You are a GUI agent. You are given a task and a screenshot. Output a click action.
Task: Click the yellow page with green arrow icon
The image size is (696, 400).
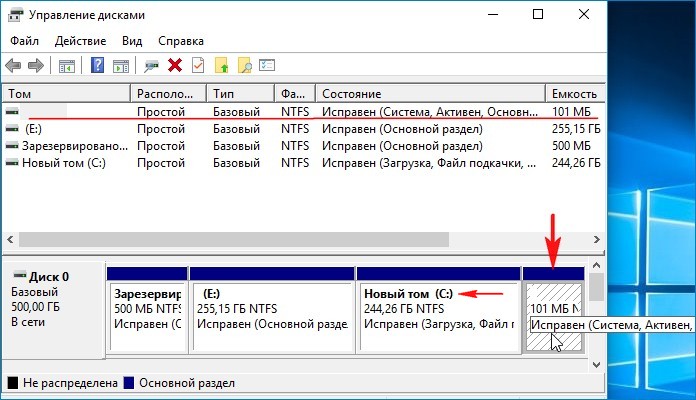point(221,65)
